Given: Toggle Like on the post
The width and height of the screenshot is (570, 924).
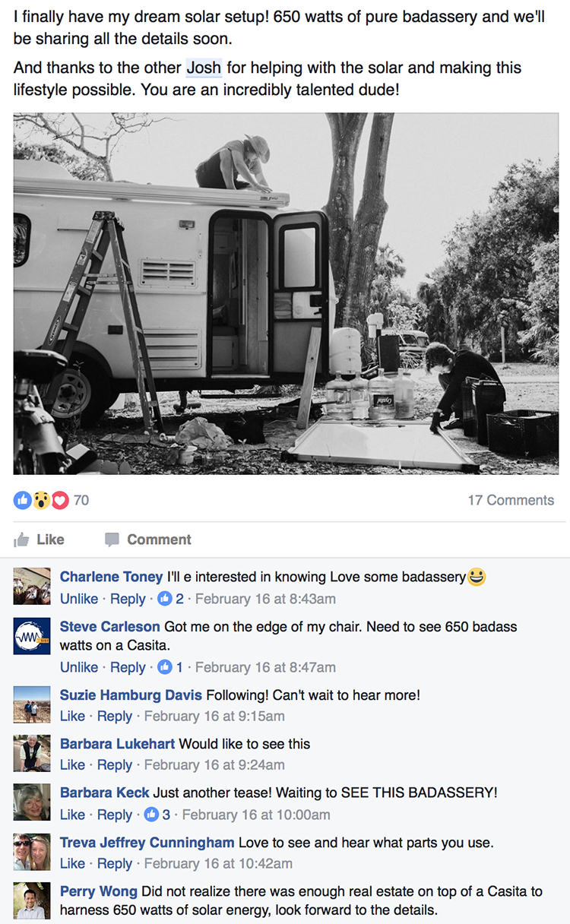Looking at the screenshot, I should (40, 540).
